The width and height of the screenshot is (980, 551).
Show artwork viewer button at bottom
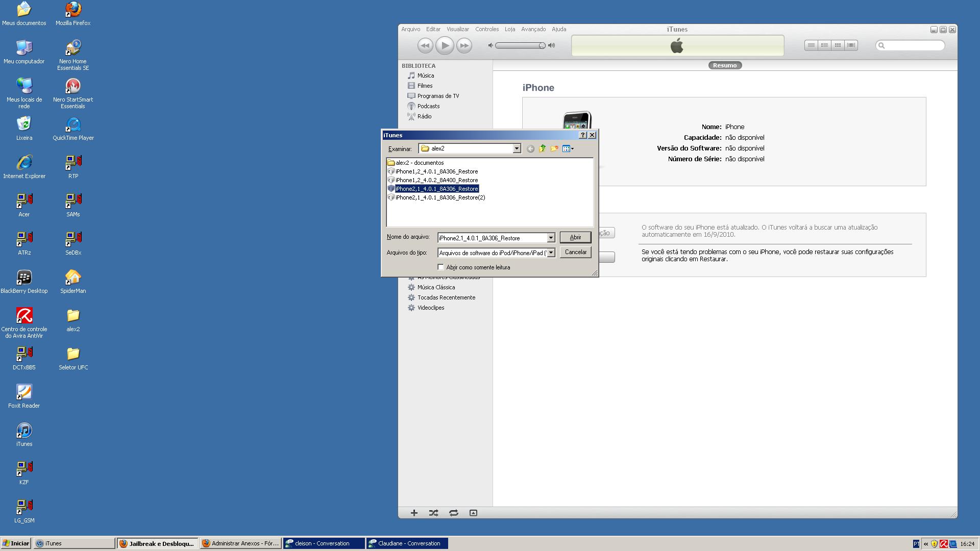(473, 513)
